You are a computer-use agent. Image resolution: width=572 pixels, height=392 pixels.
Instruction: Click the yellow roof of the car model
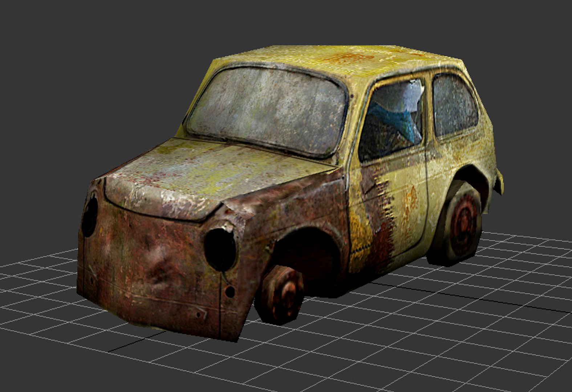point(338,60)
